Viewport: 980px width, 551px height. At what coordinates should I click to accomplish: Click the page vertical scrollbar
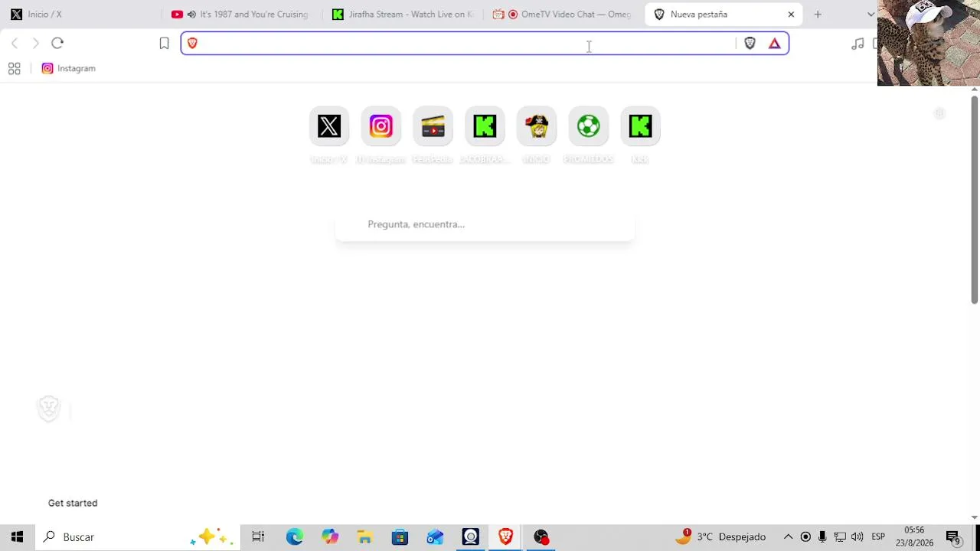click(974, 201)
